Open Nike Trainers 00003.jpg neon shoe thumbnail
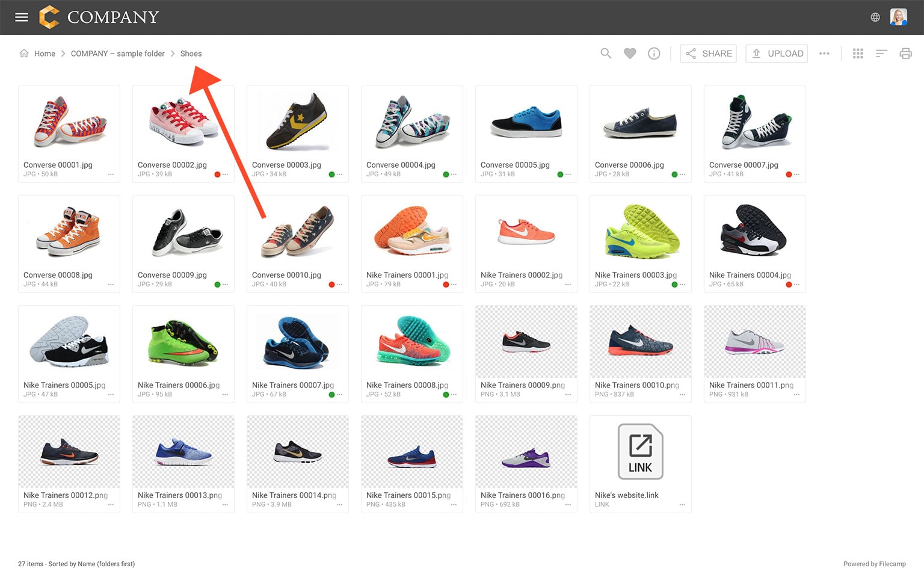This screenshot has height=577, width=924. point(641,231)
